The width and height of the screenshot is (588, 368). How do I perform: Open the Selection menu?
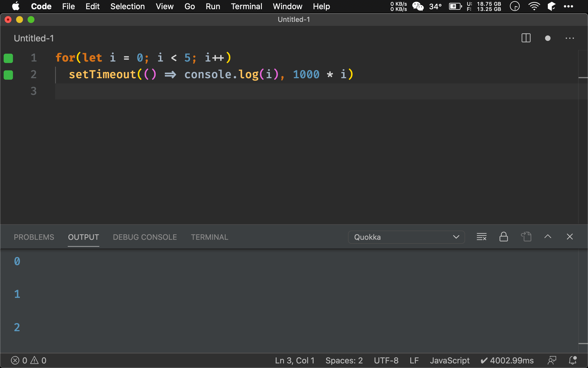point(127,6)
